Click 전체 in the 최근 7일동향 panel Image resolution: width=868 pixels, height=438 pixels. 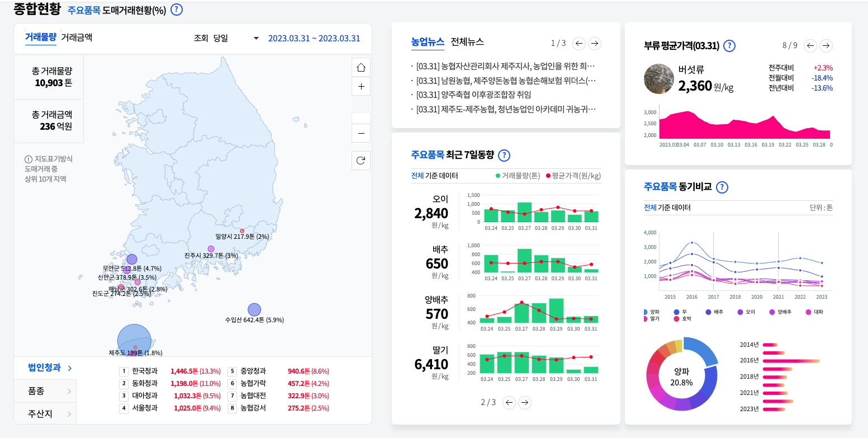click(417, 176)
